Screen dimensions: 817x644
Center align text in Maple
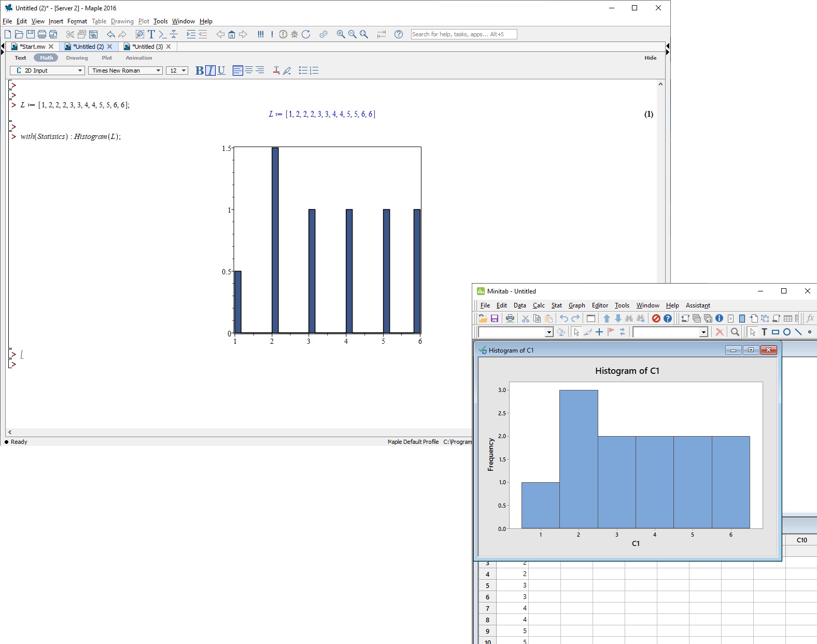(x=249, y=71)
